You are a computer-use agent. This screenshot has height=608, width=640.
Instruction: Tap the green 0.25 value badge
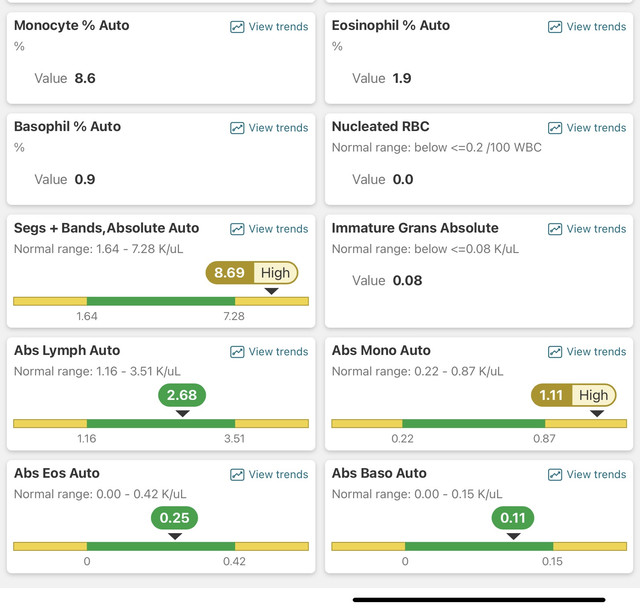[x=175, y=518]
